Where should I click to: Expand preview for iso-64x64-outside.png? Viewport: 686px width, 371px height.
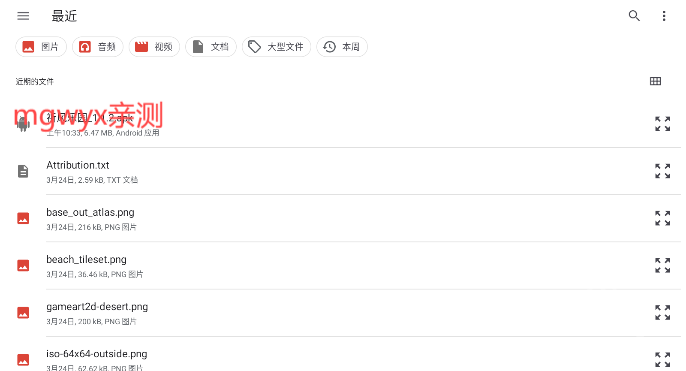tap(662, 360)
